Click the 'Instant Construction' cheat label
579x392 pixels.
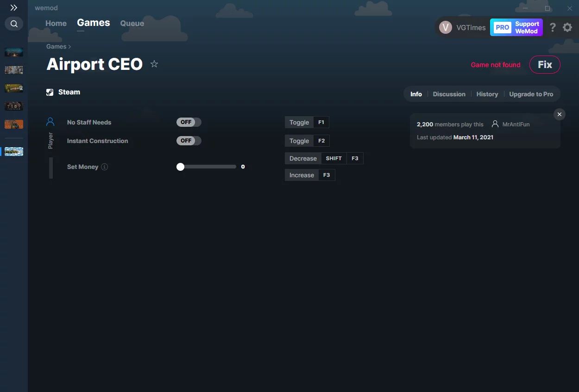97,141
